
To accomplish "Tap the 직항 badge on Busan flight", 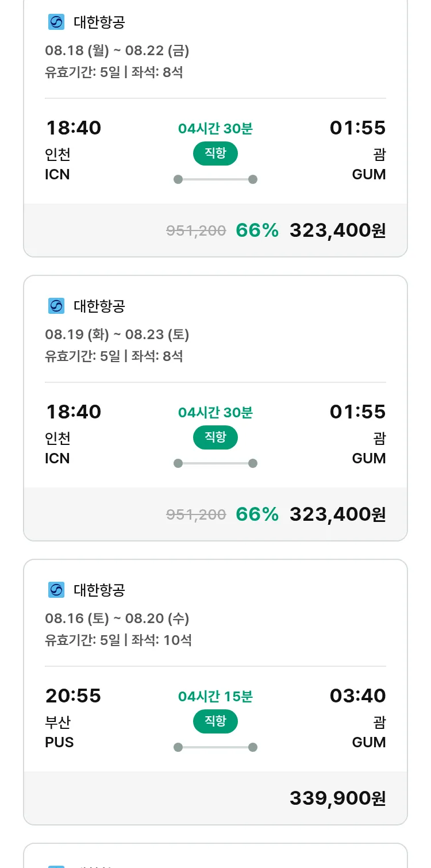I will 215,721.
